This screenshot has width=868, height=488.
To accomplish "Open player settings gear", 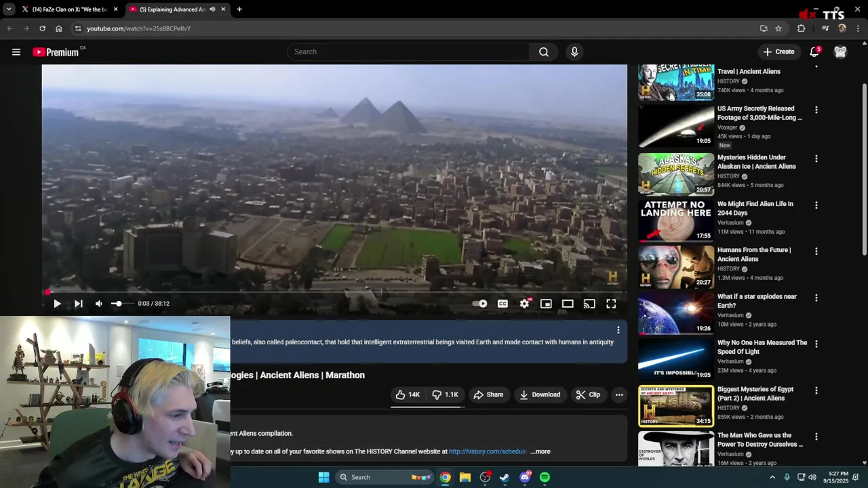I will (x=524, y=304).
